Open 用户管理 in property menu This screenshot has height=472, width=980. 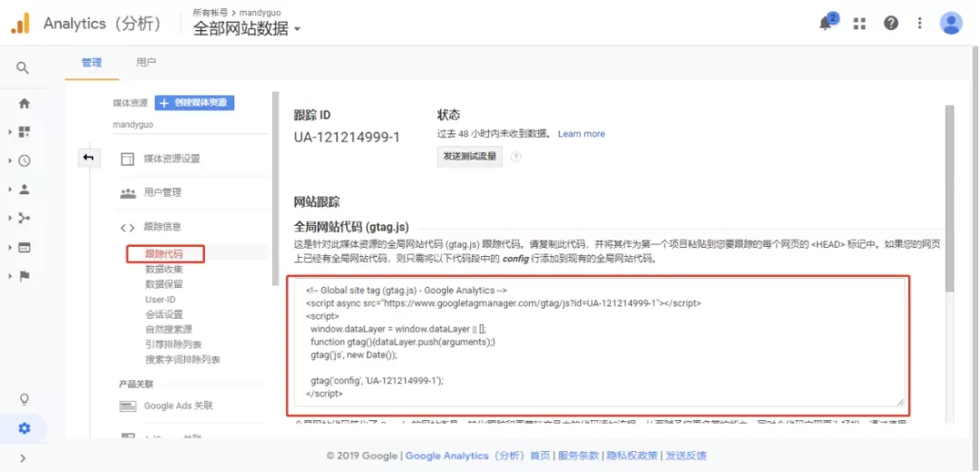(x=162, y=192)
